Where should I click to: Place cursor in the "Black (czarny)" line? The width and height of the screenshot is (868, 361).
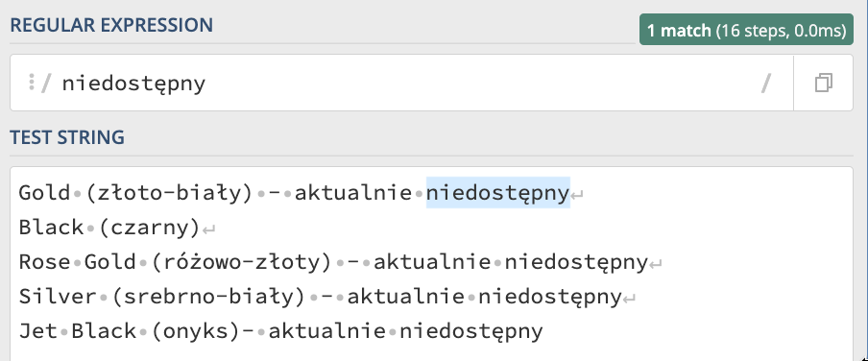pyautogui.click(x=109, y=227)
